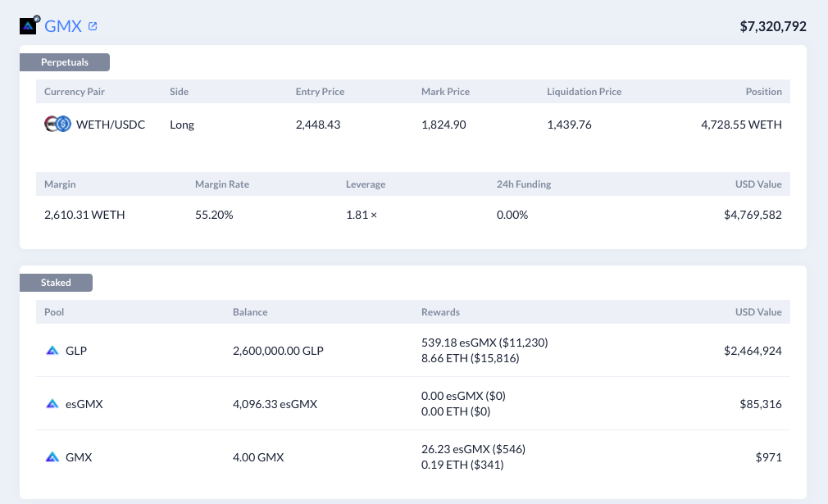The width and height of the screenshot is (828, 504).
Task: Expand the WETH/USDC position row
Action: (x=410, y=124)
